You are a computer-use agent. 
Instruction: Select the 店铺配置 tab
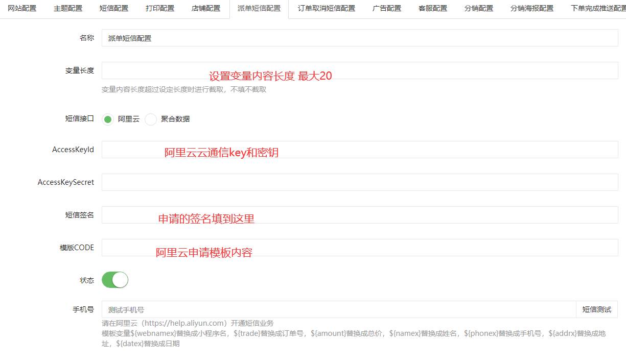pos(206,9)
